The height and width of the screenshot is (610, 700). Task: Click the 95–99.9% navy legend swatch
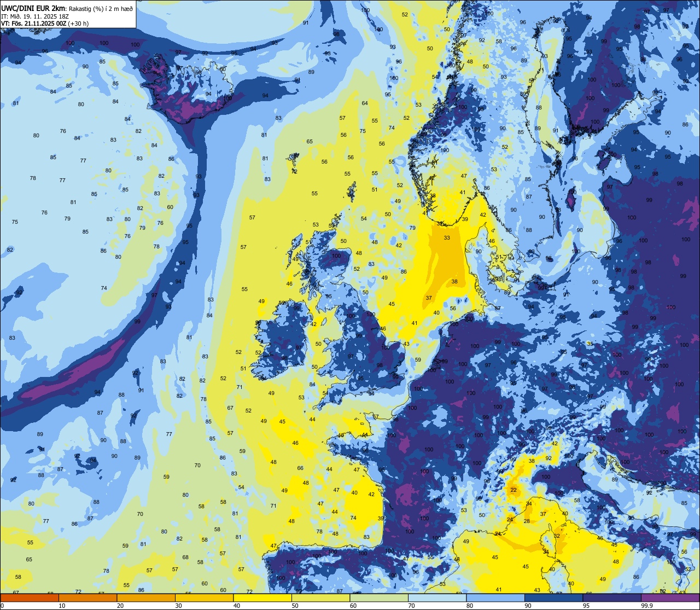[612, 598]
